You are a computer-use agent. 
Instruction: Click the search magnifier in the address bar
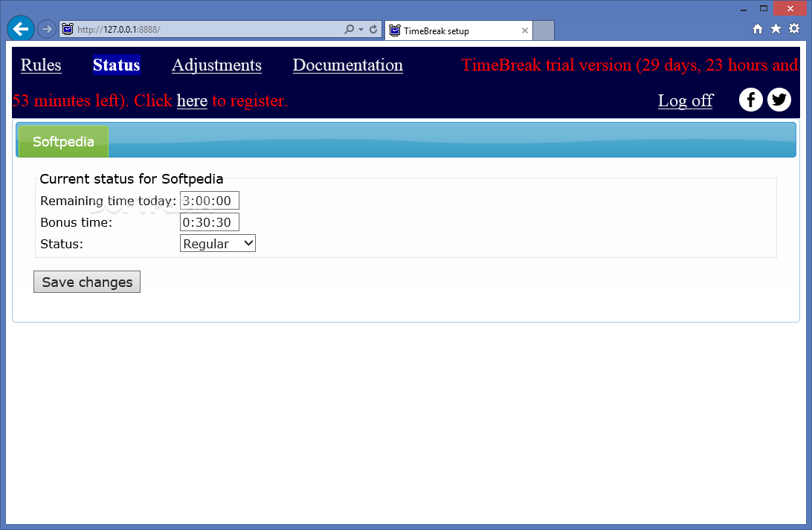click(x=349, y=29)
